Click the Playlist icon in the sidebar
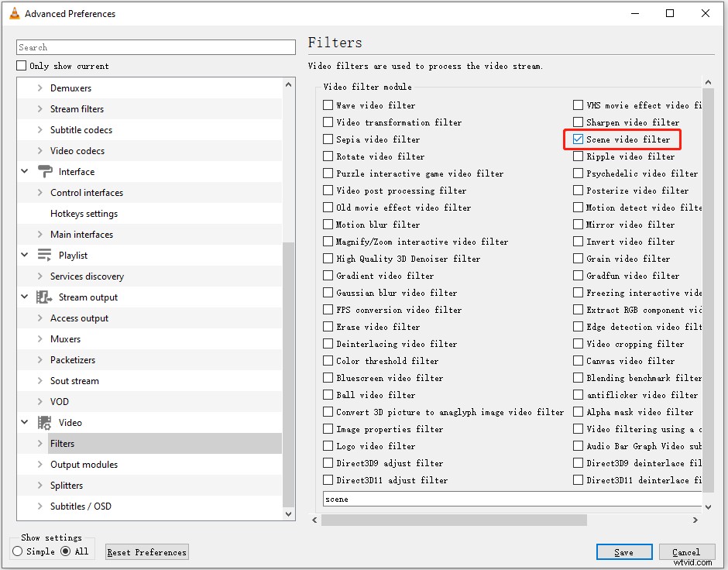 tap(44, 255)
